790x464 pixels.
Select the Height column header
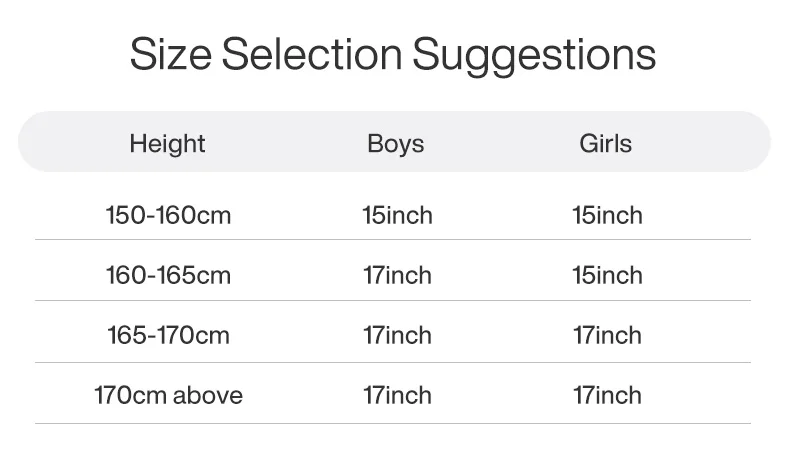click(x=167, y=143)
